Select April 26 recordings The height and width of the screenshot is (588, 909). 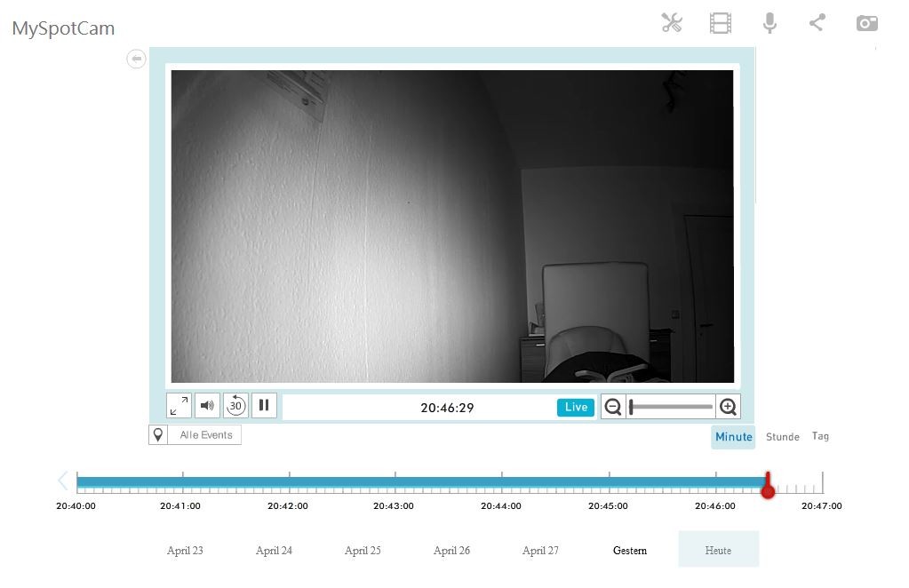[x=451, y=551]
